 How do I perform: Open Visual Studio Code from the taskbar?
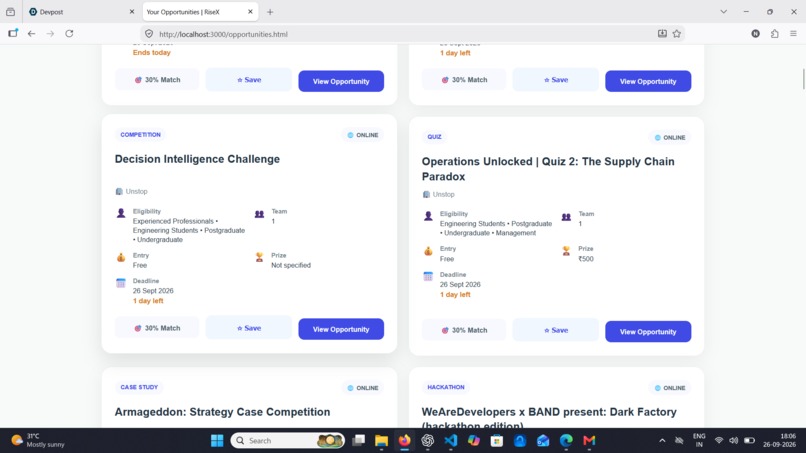[x=451, y=441]
